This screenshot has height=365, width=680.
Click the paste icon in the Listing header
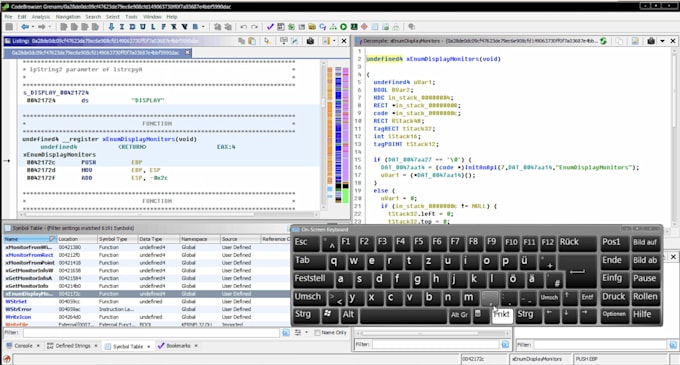(252, 41)
